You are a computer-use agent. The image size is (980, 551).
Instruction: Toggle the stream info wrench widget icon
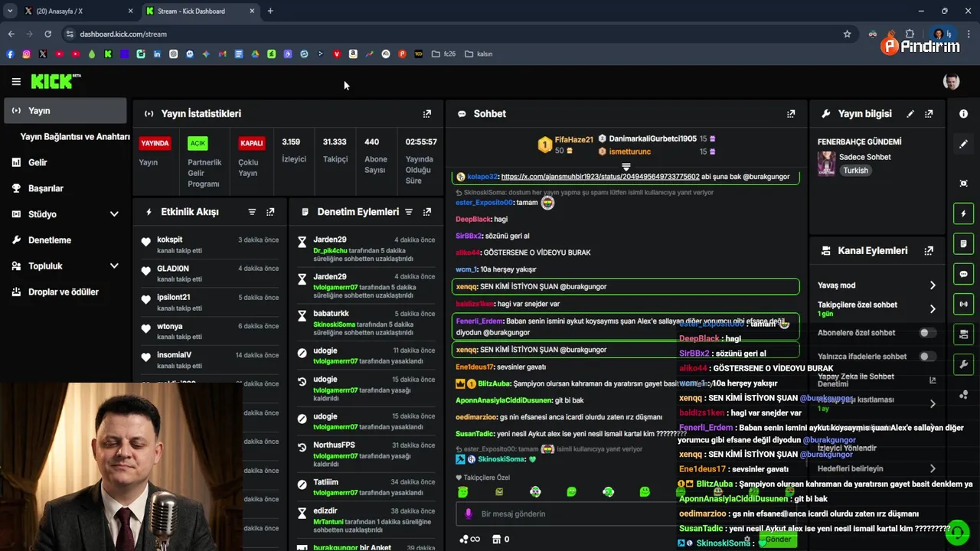[x=963, y=365]
